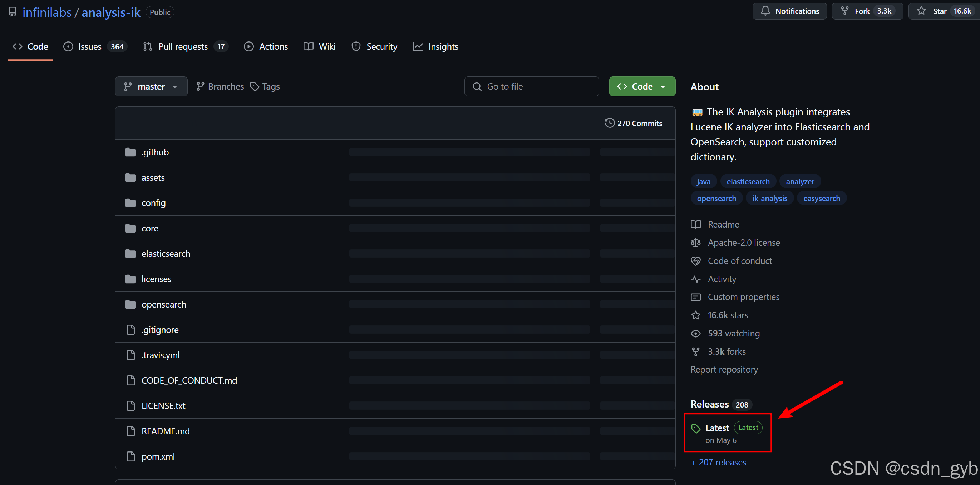The height and width of the screenshot is (485, 980).
Task: Click the elasticsearch topic tag
Action: pos(748,182)
